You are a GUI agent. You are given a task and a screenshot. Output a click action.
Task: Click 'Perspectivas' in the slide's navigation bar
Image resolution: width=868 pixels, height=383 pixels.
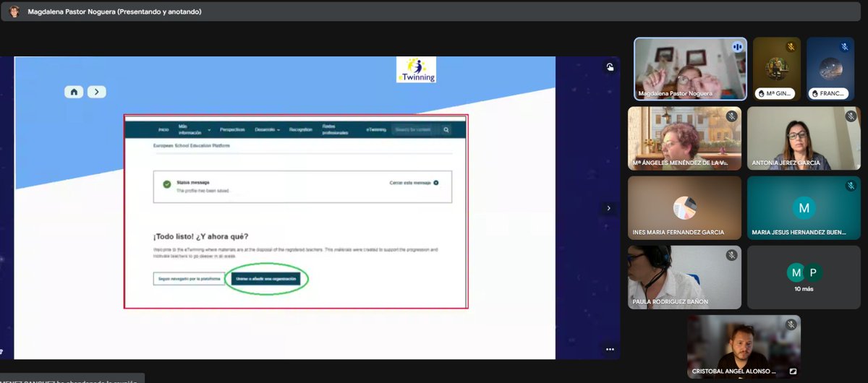tap(232, 130)
